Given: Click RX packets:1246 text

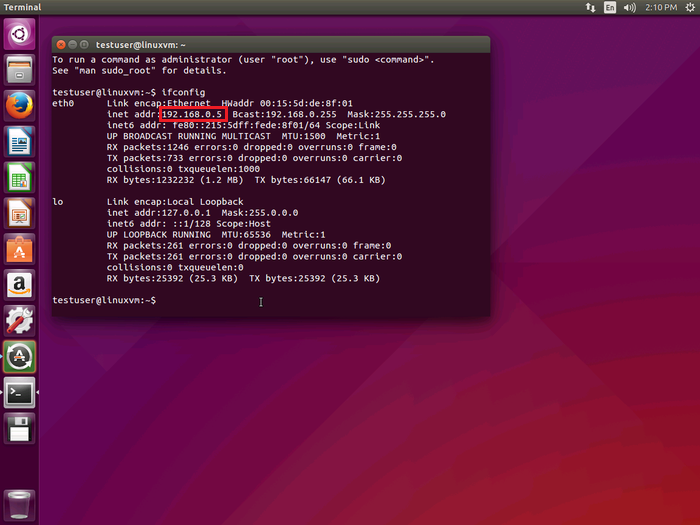Looking at the screenshot, I should (147, 147).
